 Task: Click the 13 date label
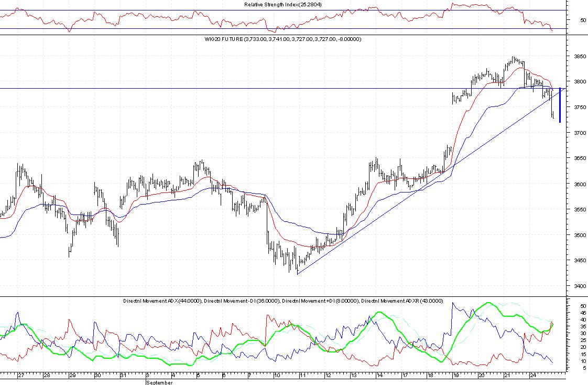(x=354, y=375)
